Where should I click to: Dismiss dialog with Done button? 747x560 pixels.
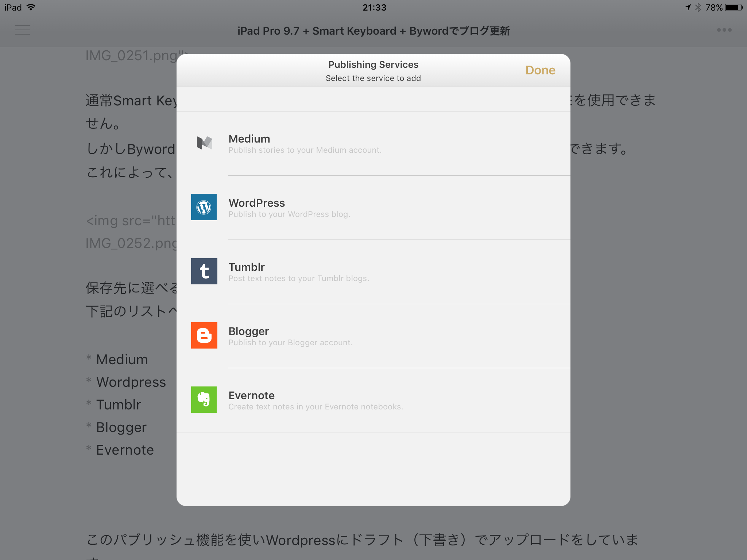click(x=540, y=70)
